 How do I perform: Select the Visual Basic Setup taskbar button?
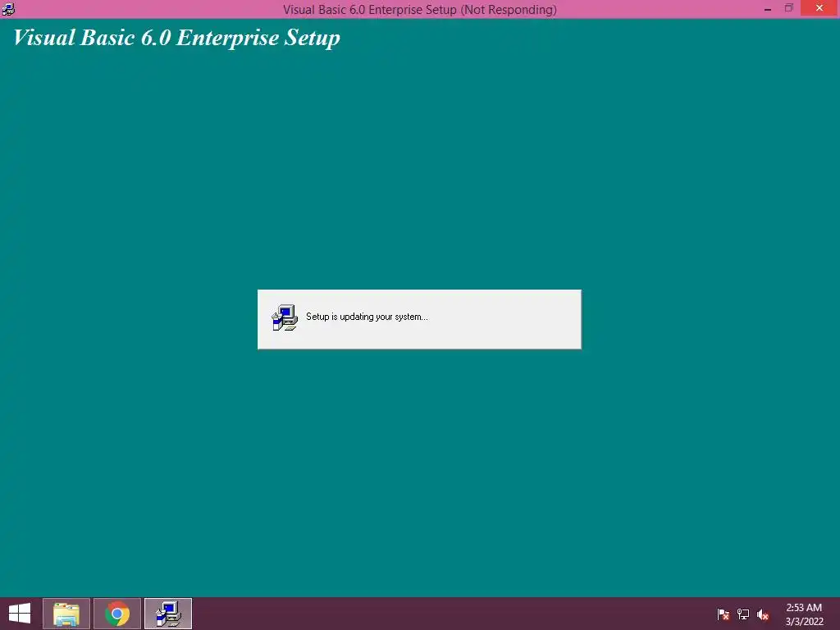[168, 614]
